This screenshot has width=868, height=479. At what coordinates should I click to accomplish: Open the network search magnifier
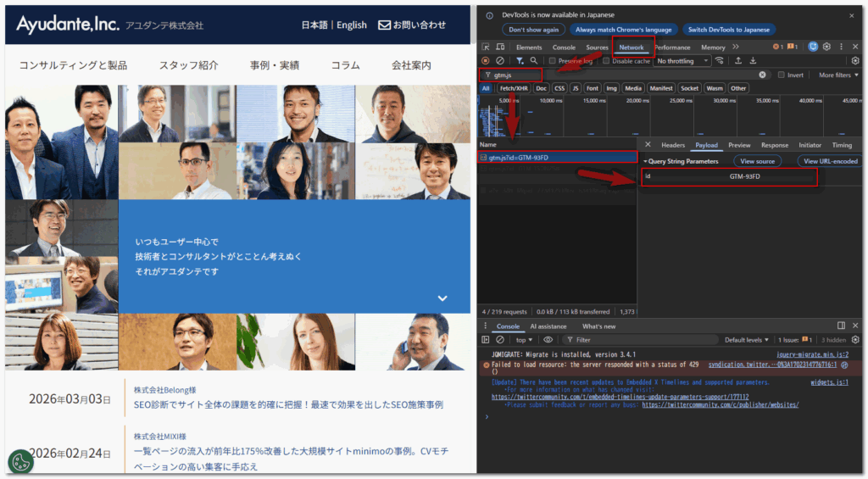click(x=533, y=61)
